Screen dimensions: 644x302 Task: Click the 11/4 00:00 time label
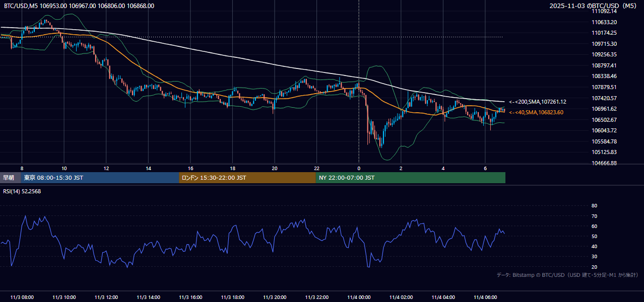click(x=359, y=297)
